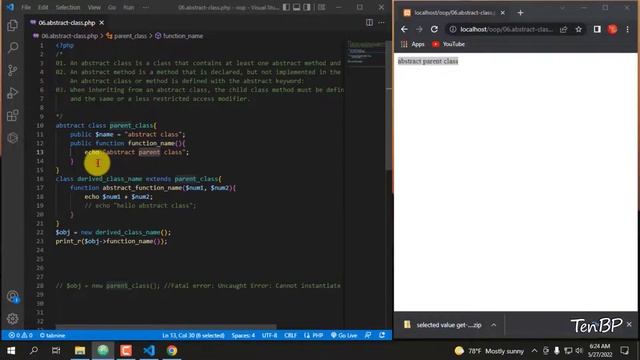Open the code minimap
This screenshot has width=640, height=360.
tap(366, 53)
